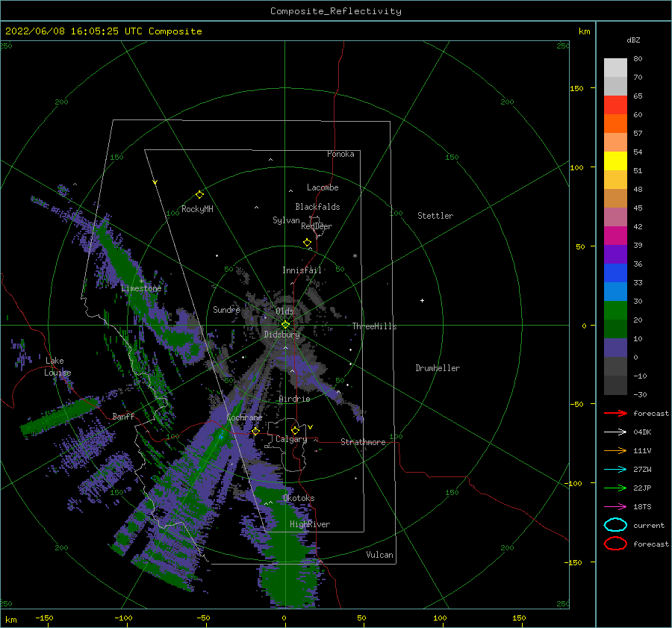Click the cyan current ellipse legend icon
This screenshot has width=672, height=628.
click(x=615, y=525)
